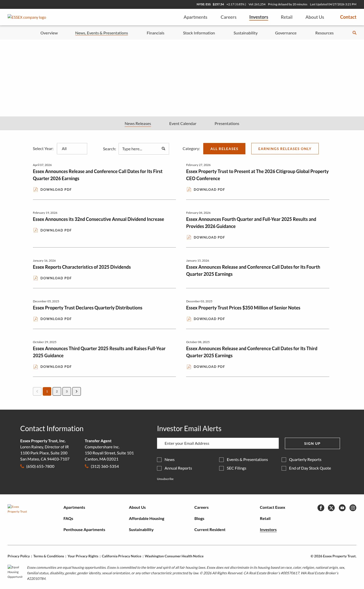Check the SEC Filings alert box
The height and width of the screenshot is (589, 364).
tap(221, 468)
